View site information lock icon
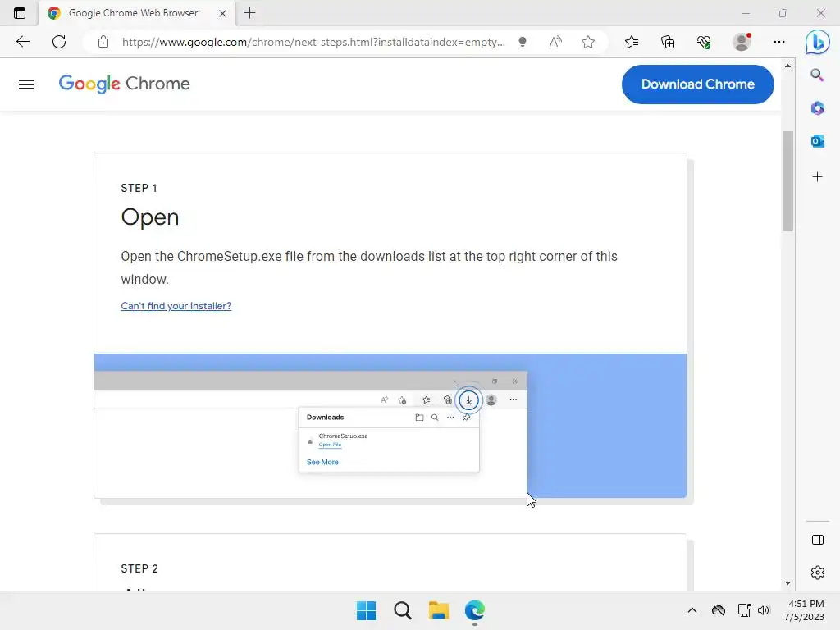The image size is (840, 630). coord(103,42)
